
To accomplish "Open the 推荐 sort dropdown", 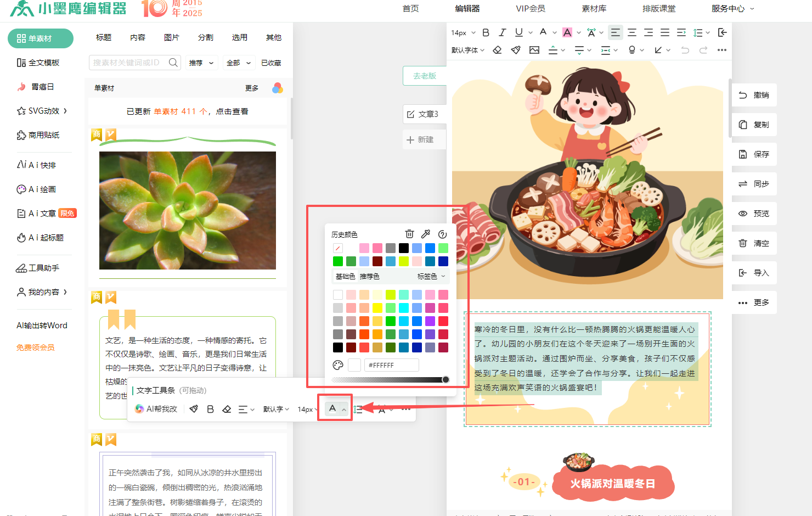I will [x=201, y=63].
